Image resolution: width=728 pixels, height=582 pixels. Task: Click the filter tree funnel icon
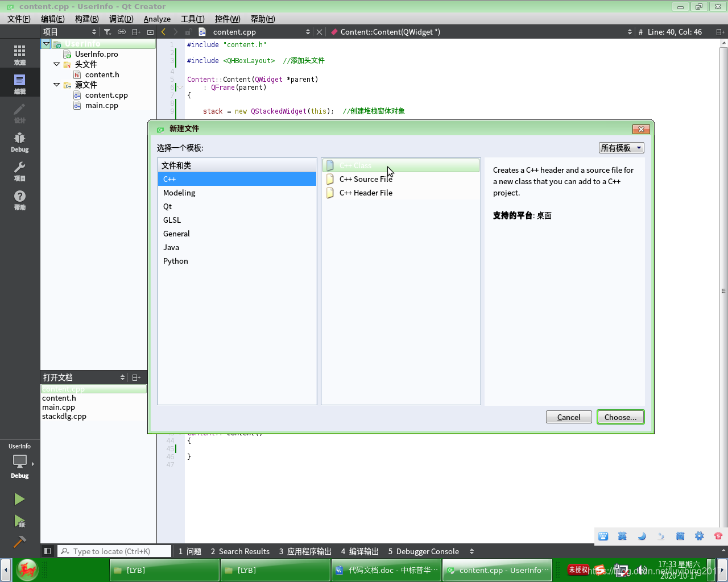tap(107, 32)
